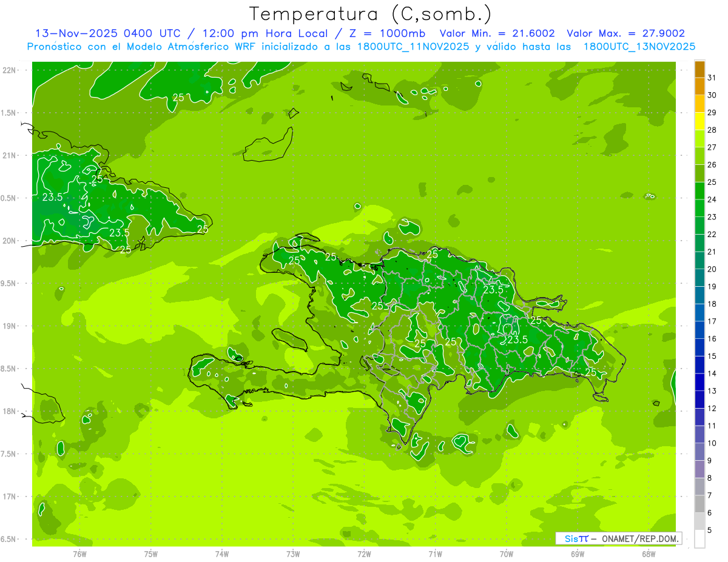The height and width of the screenshot is (562, 728).
Task: Click colorbar scale label "23"
Action: (712, 216)
